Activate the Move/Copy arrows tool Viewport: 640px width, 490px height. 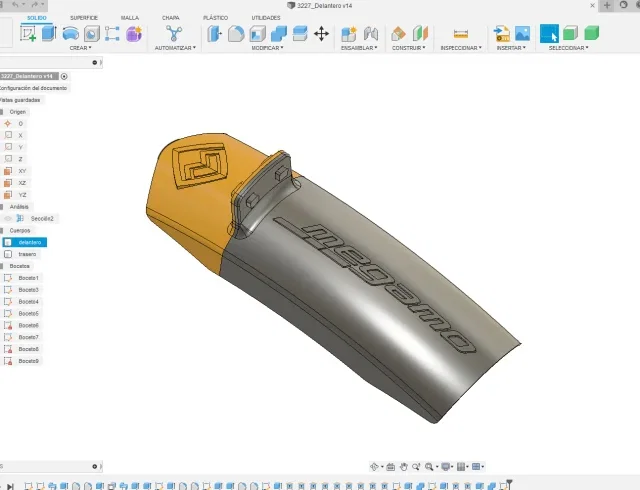coord(322,33)
